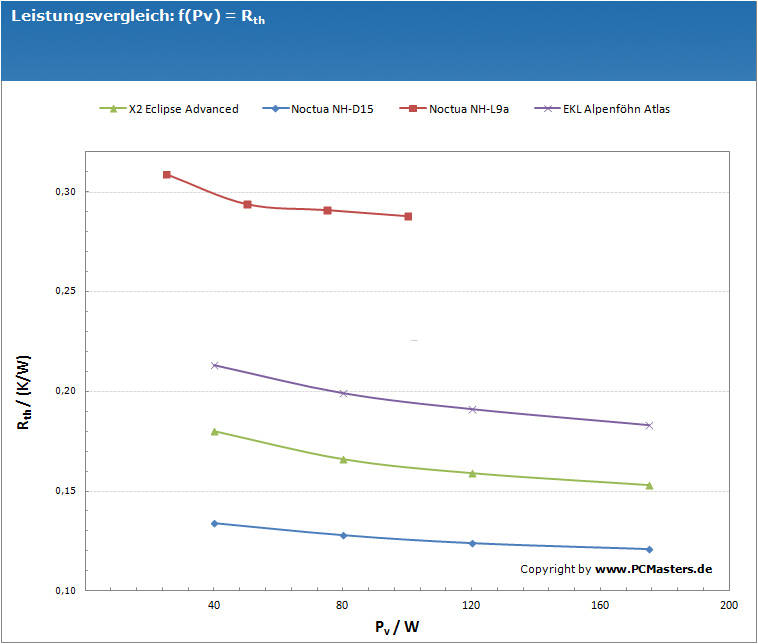The width and height of the screenshot is (758, 644).
Task: Click the green triangle point at 80 W
Action: [x=343, y=459]
